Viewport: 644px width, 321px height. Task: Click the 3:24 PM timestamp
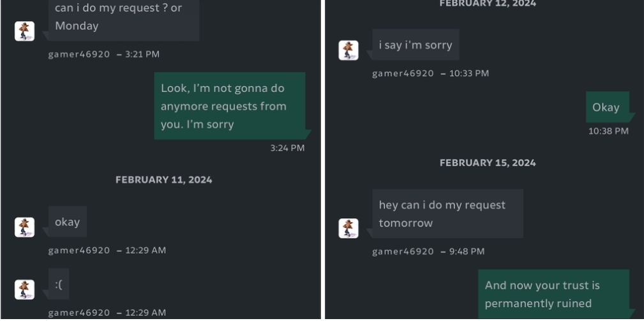287,148
